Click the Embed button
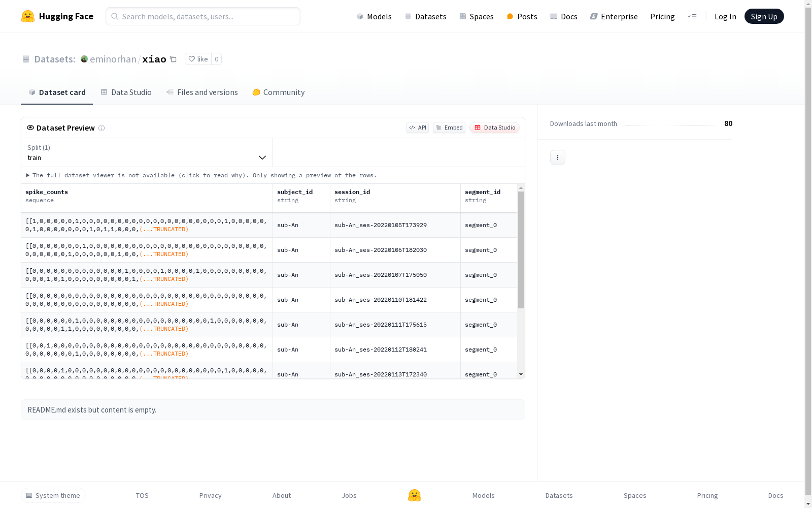The image size is (812, 508). (x=449, y=128)
